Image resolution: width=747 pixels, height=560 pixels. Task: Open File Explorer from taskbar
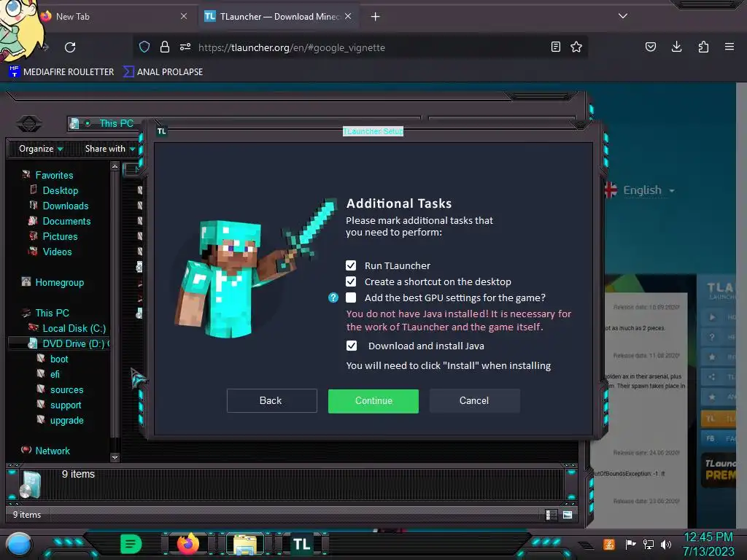point(245,544)
